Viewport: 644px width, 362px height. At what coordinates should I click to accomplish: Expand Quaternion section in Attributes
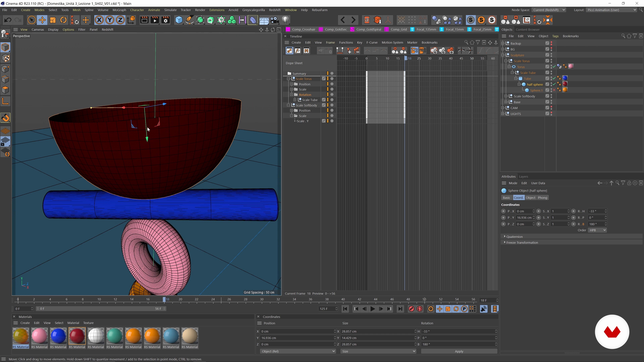[x=505, y=237]
